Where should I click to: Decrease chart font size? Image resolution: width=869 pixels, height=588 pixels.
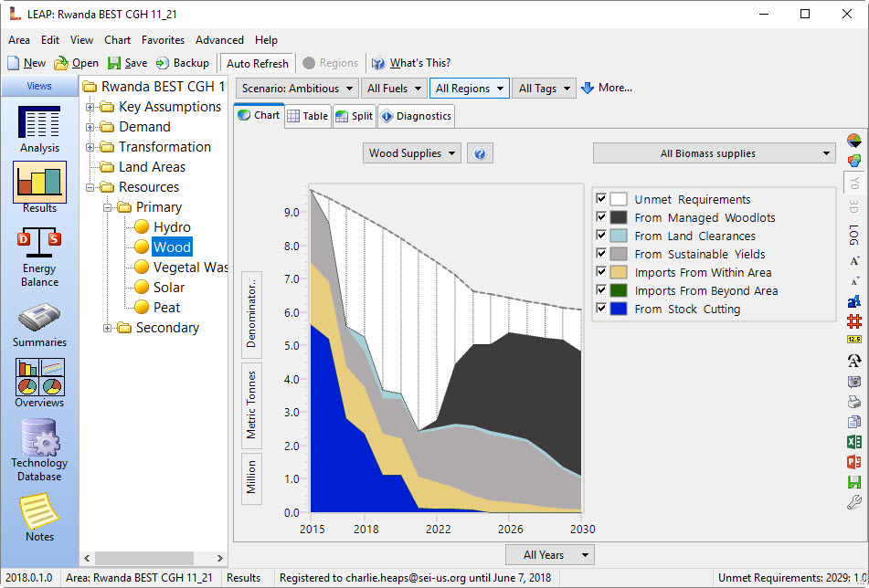(854, 282)
